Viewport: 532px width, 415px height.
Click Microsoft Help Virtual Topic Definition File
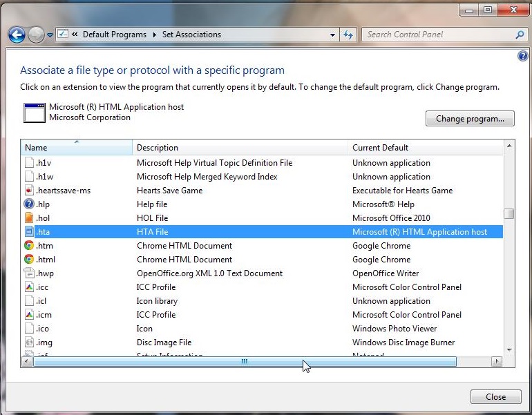(214, 163)
